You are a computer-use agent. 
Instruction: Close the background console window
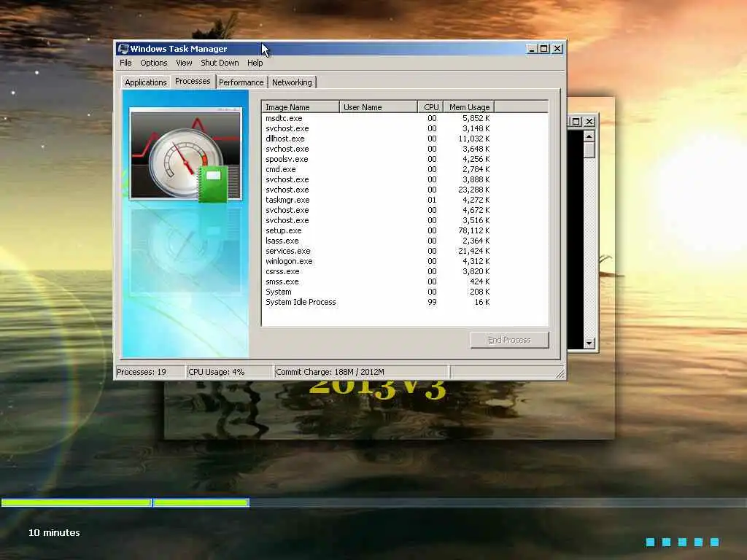[589, 122]
